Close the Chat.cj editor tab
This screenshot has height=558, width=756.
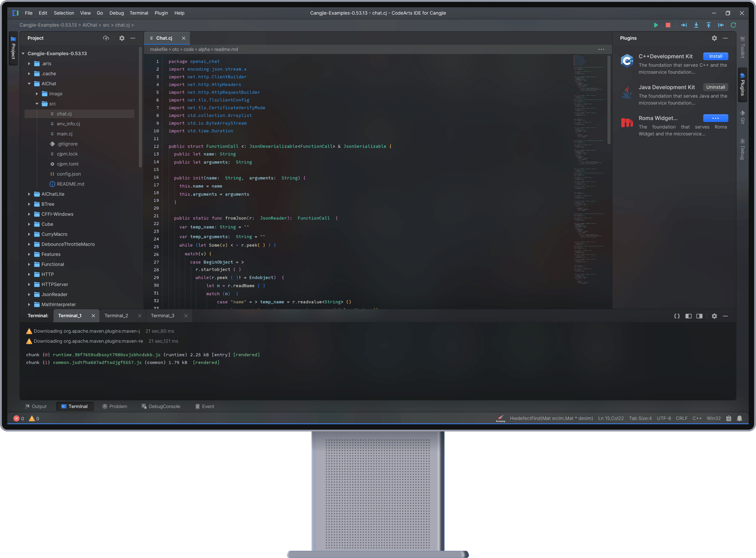[184, 38]
